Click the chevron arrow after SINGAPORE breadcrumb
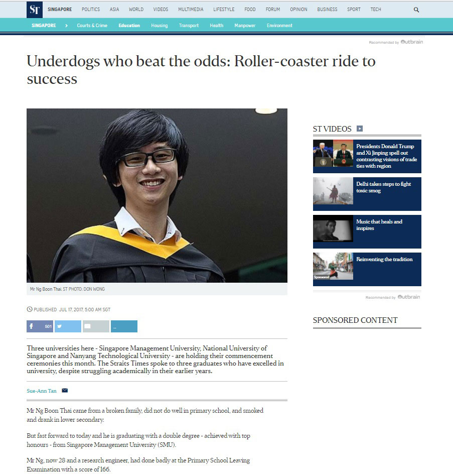This screenshot has height=476, width=453. [66, 26]
